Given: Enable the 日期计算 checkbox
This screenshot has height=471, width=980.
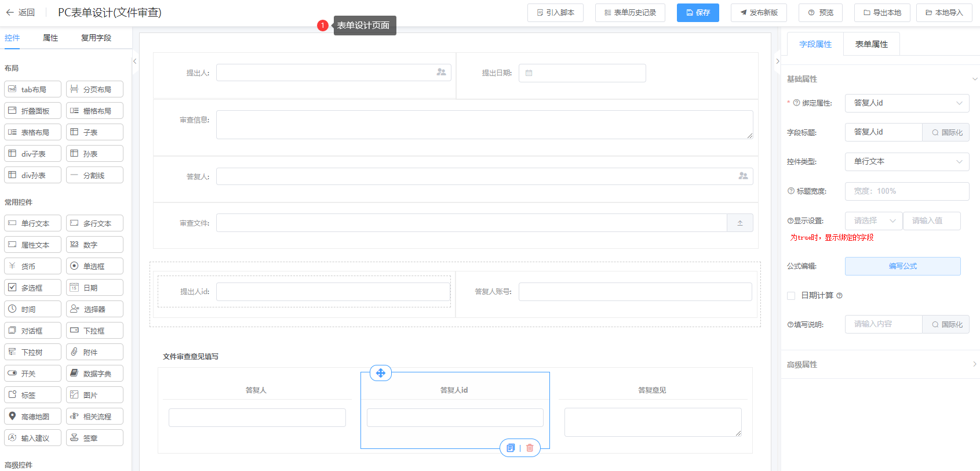Looking at the screenshot, I should [791, 296].
